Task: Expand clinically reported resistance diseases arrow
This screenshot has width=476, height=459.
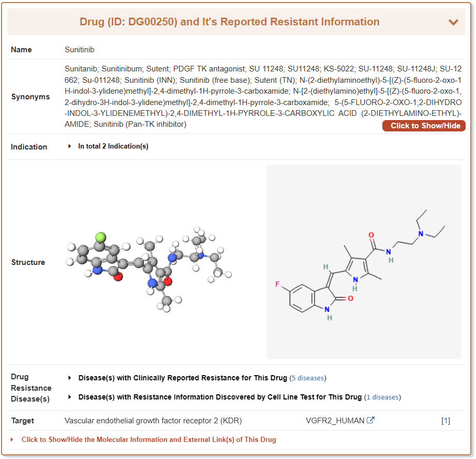Action: [x=70, y=378]
